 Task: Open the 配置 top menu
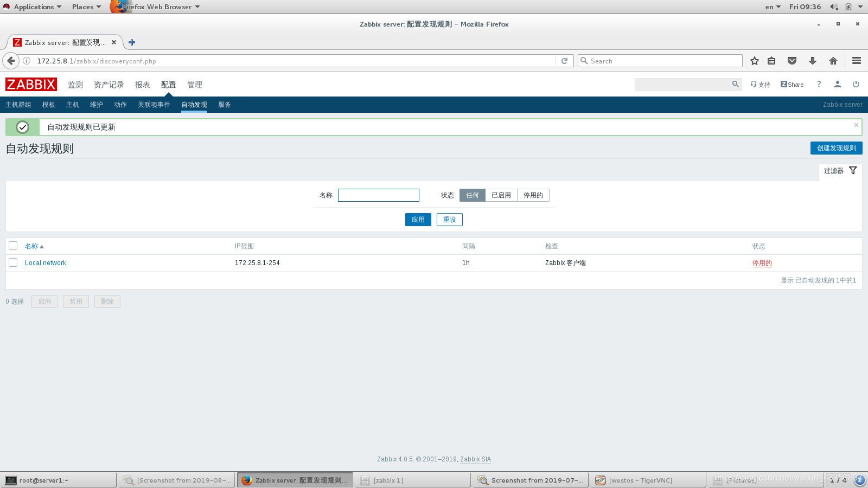coord(169,85)
